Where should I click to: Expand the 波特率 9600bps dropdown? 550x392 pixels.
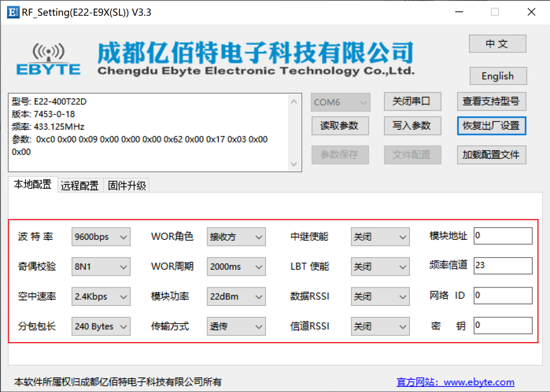(x=101, y=237)
